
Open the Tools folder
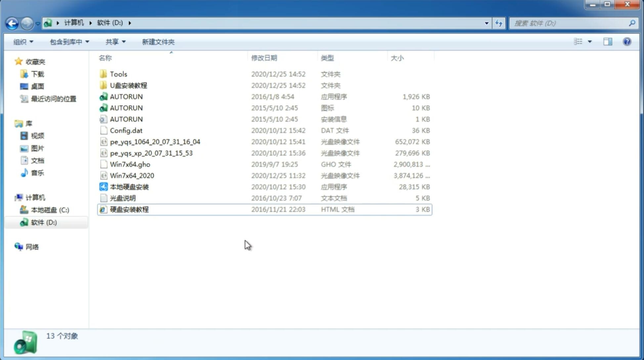(x=118, y=74)
